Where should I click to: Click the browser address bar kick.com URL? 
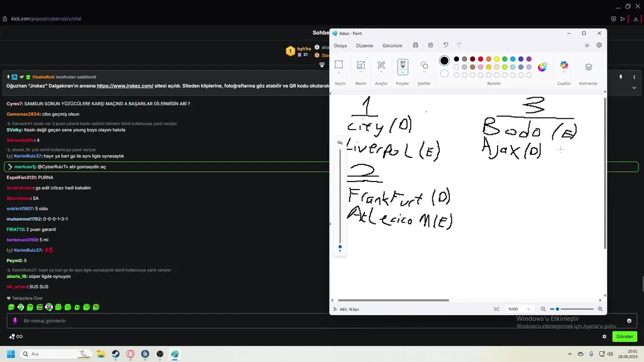46,19
